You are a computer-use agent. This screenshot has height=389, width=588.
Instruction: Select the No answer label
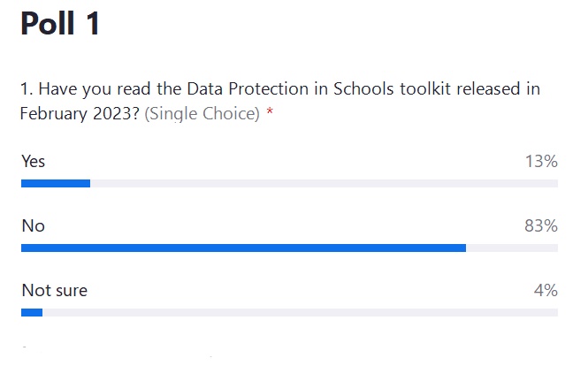click(x=34, y=226)
